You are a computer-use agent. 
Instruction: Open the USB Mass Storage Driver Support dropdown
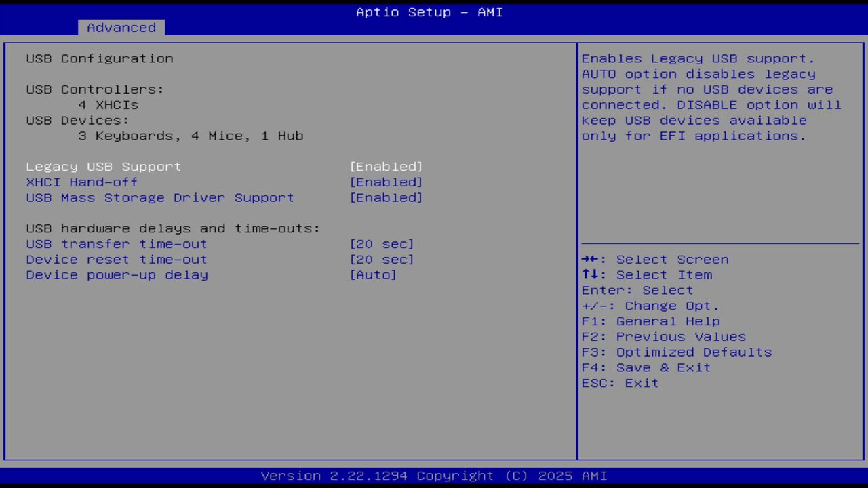pyautogui.click(x=386, y=197)
